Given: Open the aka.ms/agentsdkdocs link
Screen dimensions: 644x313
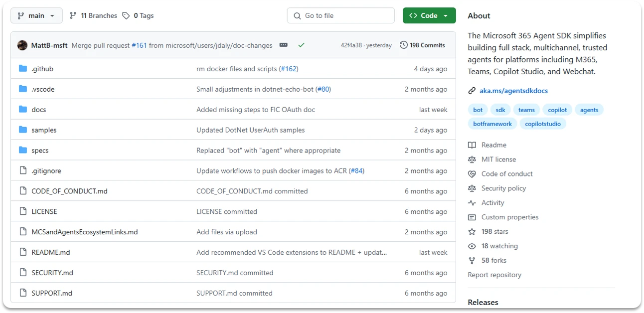Looking at the screenshot, I should click(x=513, y=91).
